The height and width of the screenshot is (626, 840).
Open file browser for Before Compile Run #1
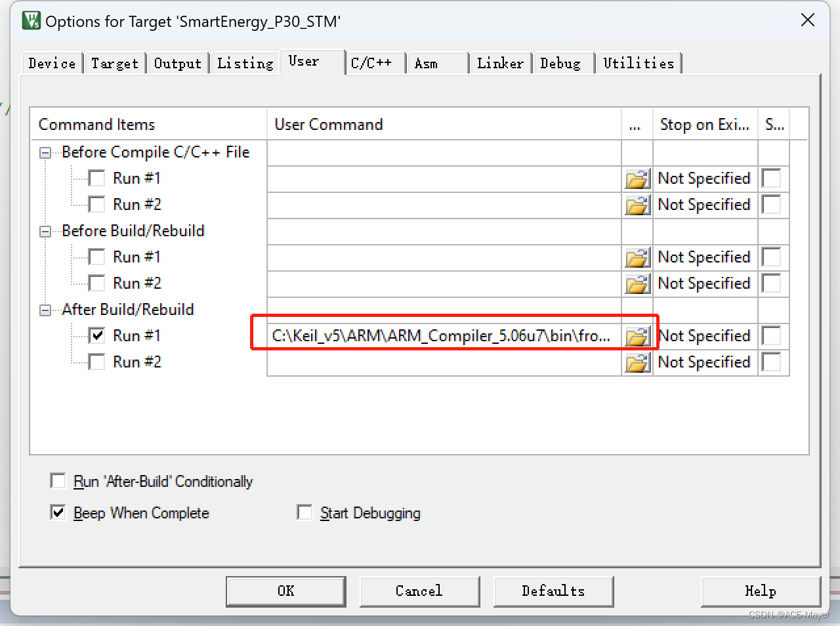(x=637, y=178)
